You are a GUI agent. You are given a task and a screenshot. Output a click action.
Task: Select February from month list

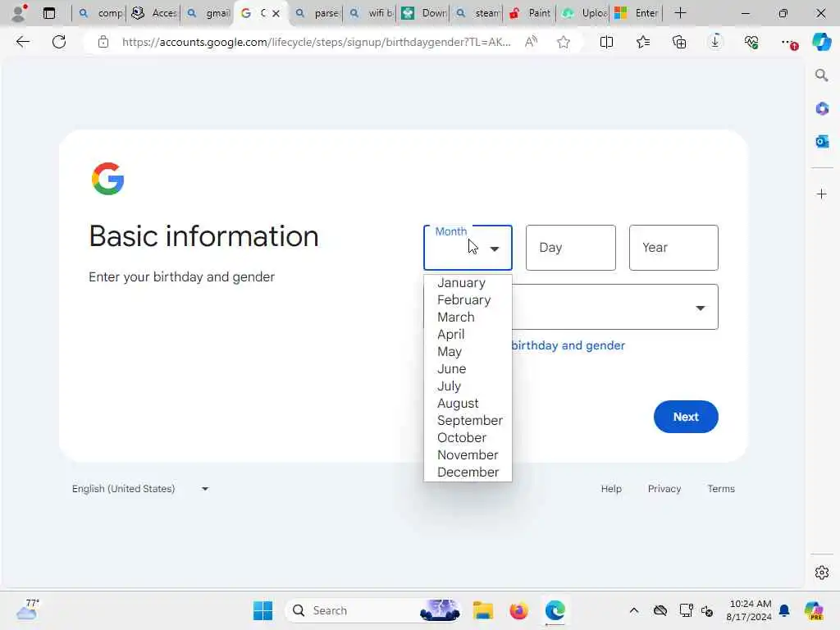pos(468,300)
